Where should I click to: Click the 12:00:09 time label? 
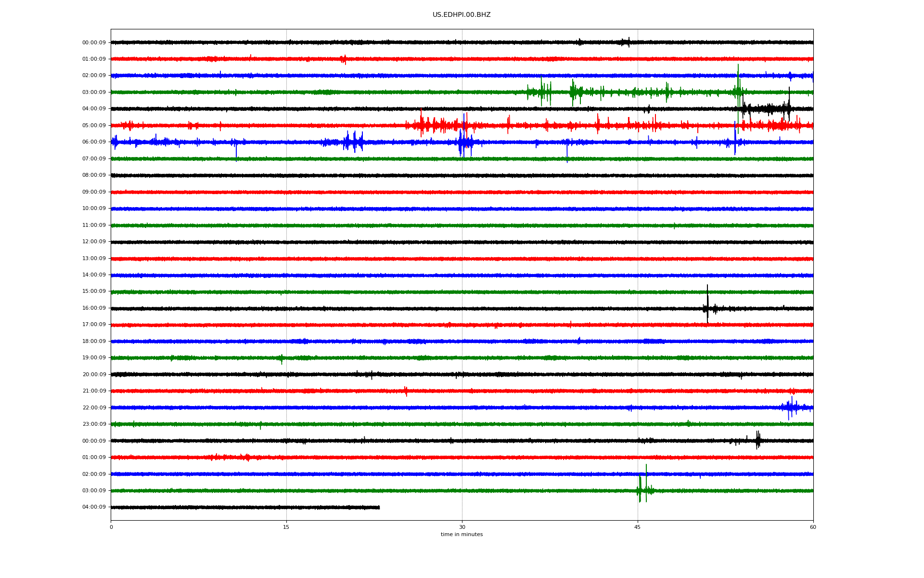(x=94, y=242)
